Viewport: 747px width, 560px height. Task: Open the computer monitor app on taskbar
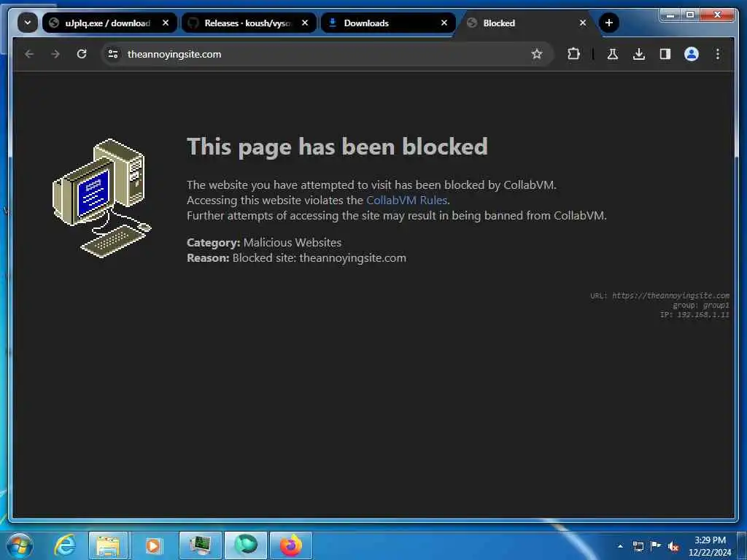pyautogui.click(x=201, y=545)
